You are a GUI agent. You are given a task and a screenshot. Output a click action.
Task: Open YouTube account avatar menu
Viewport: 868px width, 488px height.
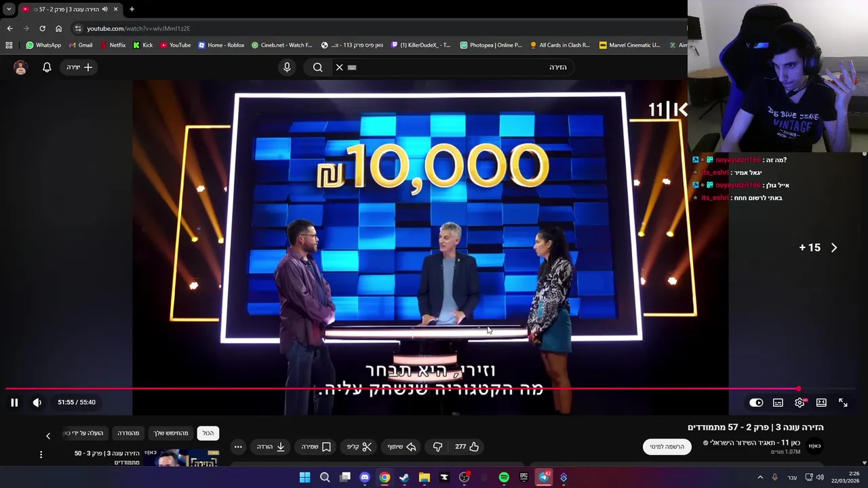20,67
